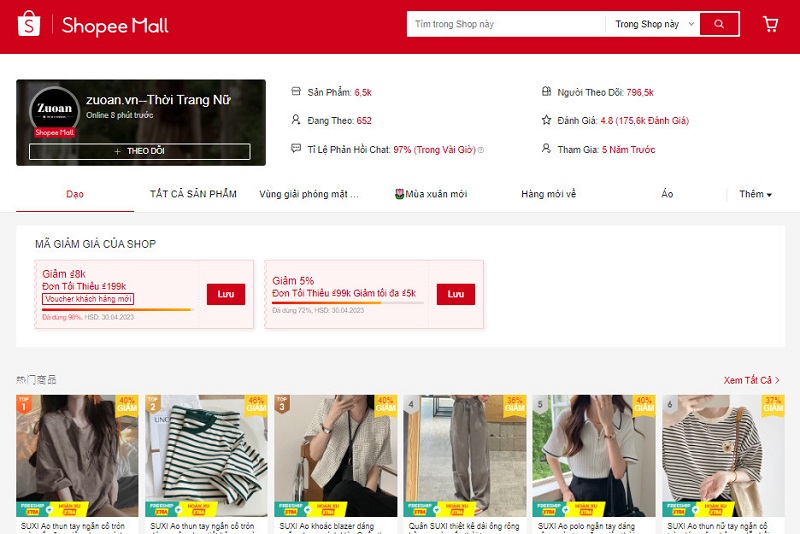Open the top 2 striped shirt product thumbnail

point(207,455)
